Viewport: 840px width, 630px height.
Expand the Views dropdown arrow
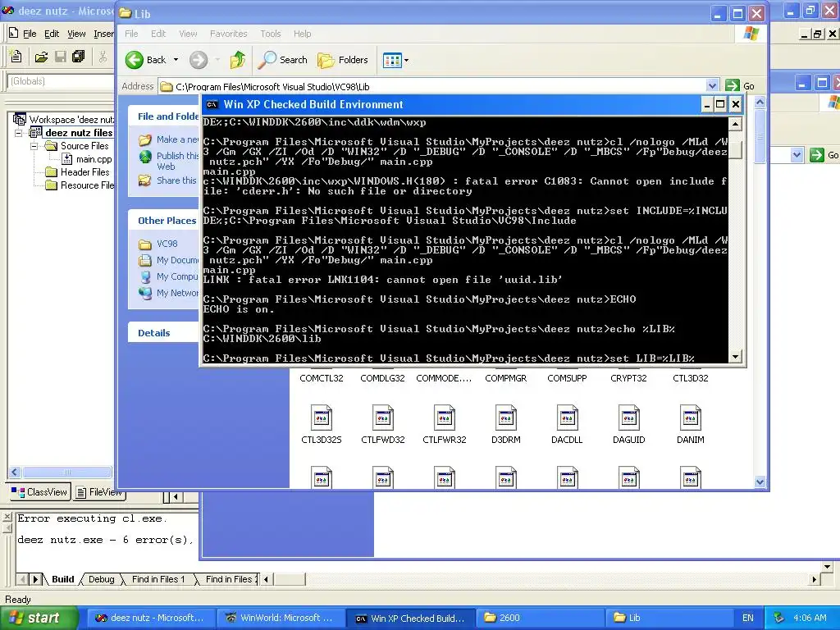tap(406, 61)
